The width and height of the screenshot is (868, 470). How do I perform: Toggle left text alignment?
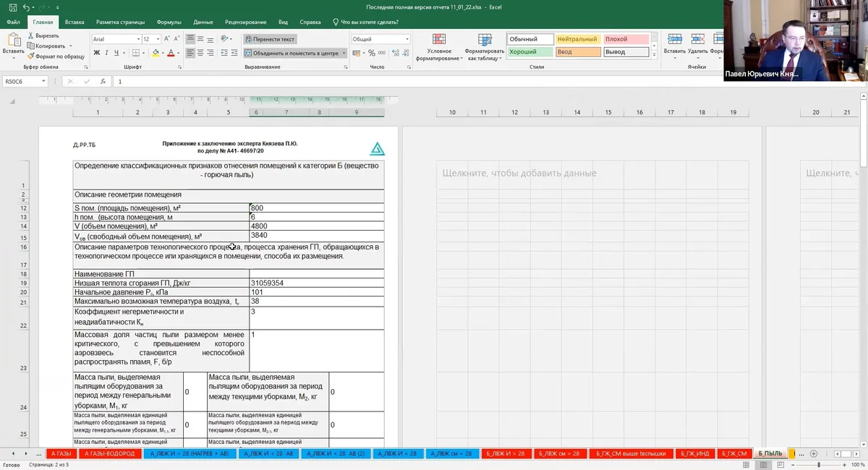point(191,53)
